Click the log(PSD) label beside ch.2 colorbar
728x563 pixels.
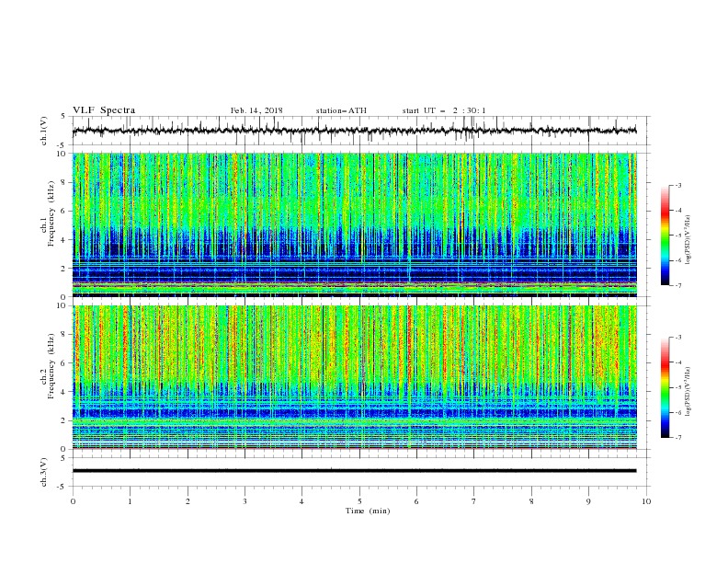[x=688, y=392]
